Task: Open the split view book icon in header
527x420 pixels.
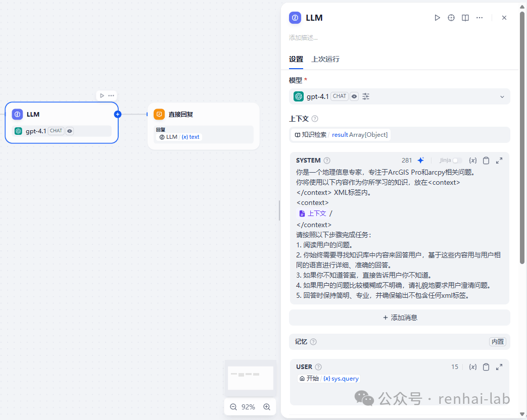Action: [465, 18]
